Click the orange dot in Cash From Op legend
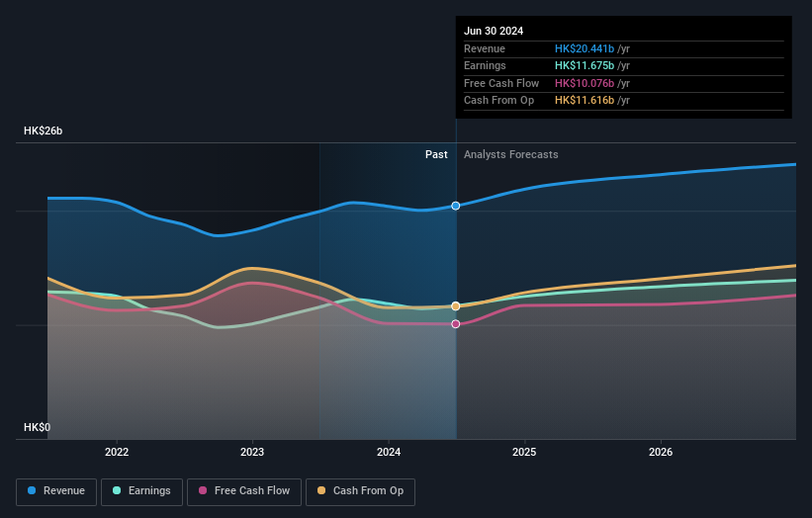The width and height of the screenshot is (812, 518). pyautogui.click(x=321, y=490)
